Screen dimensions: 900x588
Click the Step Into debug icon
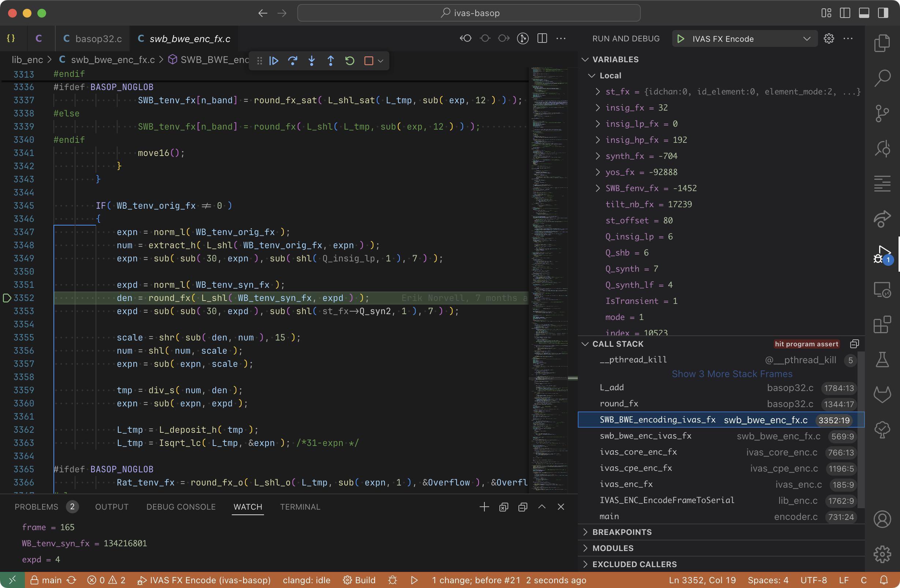pyautogui.click(x=312, y=60)
